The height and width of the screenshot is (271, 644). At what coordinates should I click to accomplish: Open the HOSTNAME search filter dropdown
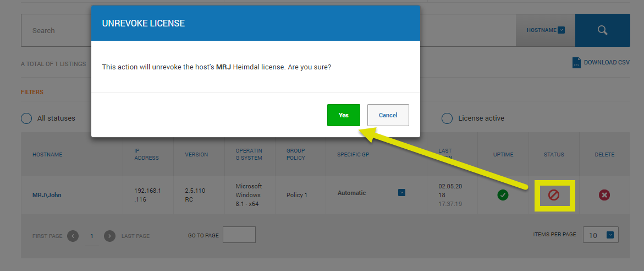coord(546,30)
